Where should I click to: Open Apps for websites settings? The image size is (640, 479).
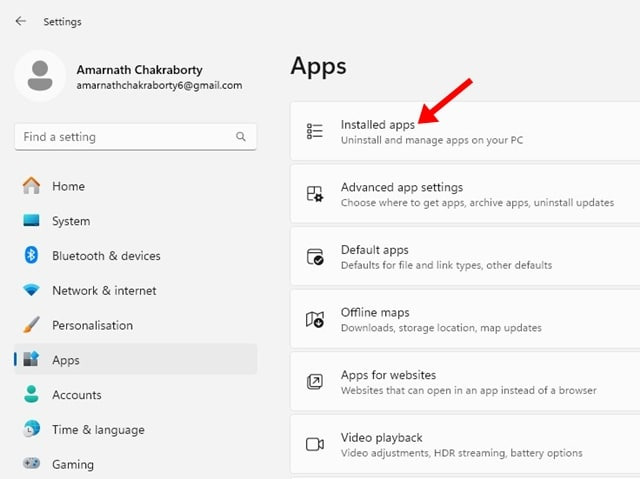[x=465, y=382]
